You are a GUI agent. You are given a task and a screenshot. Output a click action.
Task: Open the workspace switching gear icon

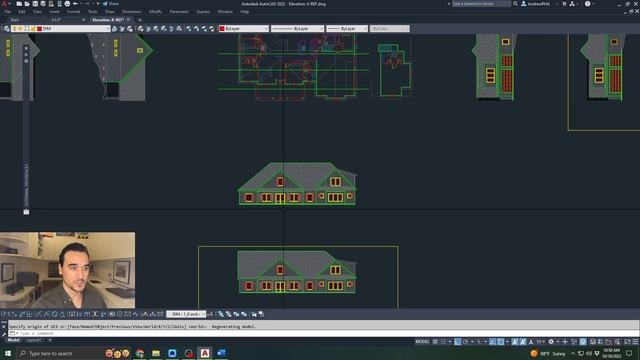[551, 342]
